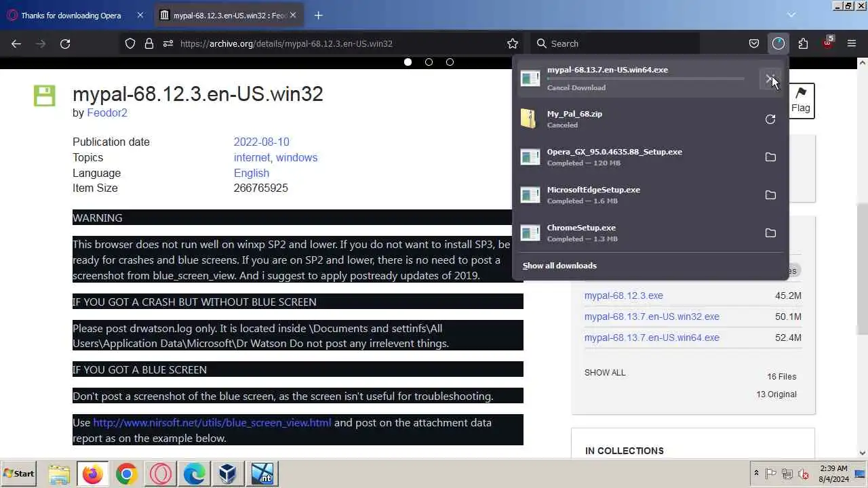Open publication date 2022-08-10 link

[261, 142]
